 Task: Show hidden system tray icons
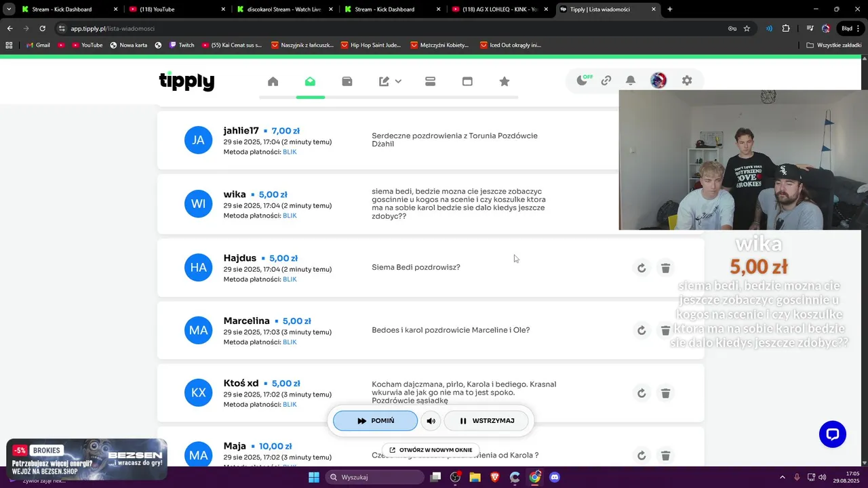coord(782,477)
